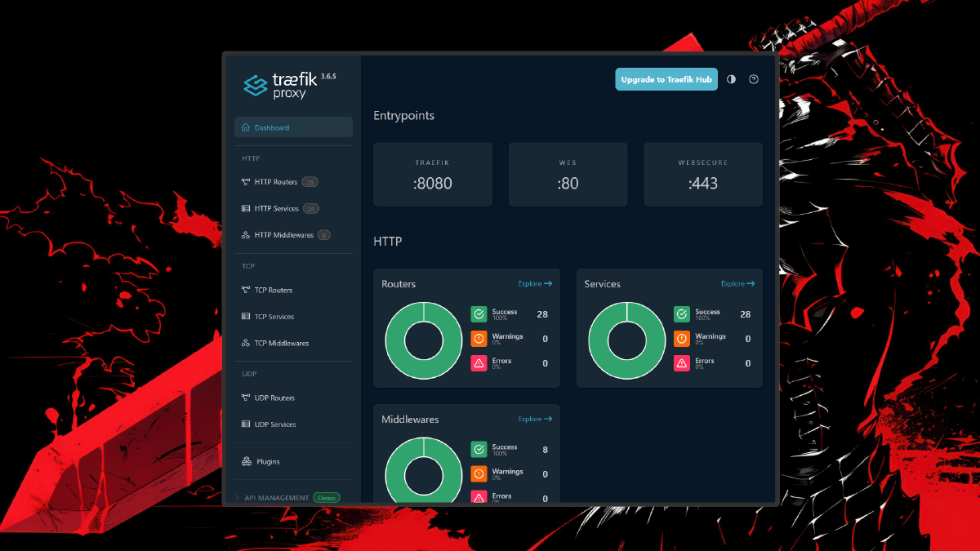Click the TCP Services icon
Screen dimensions: 980x551
[246, 317]
